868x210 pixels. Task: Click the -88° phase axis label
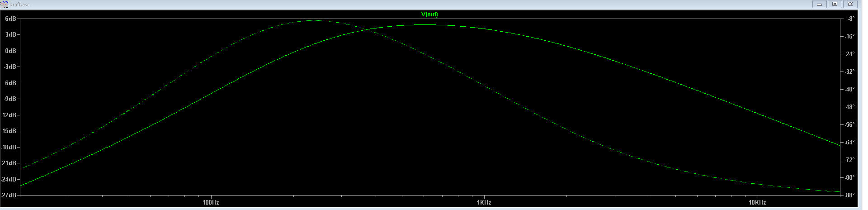(850, 195)
